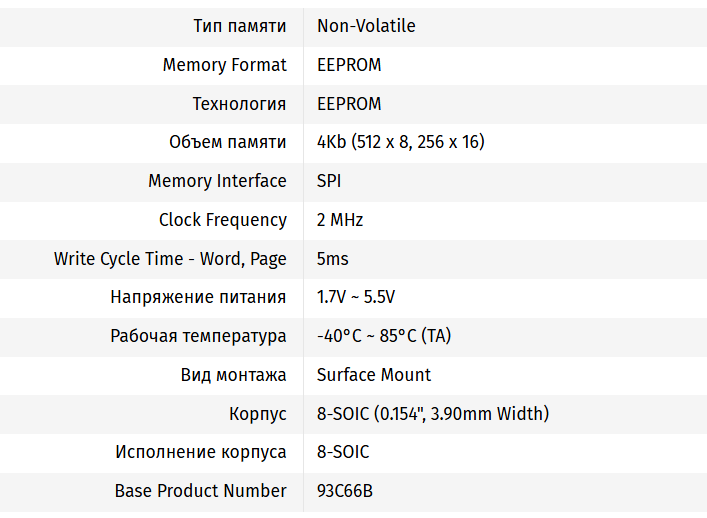Select the '4Kb (512 x 8, 256 x 16)' value

400,142
